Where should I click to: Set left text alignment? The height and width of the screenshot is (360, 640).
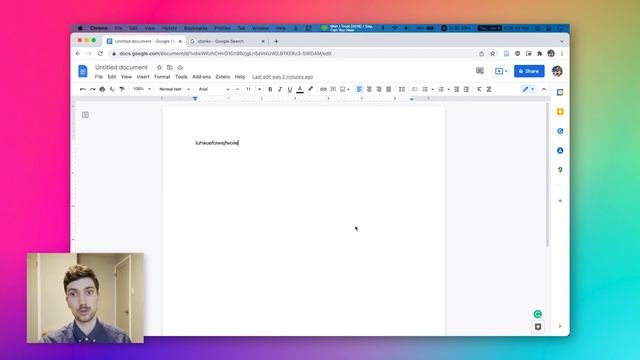pos(359,89)
